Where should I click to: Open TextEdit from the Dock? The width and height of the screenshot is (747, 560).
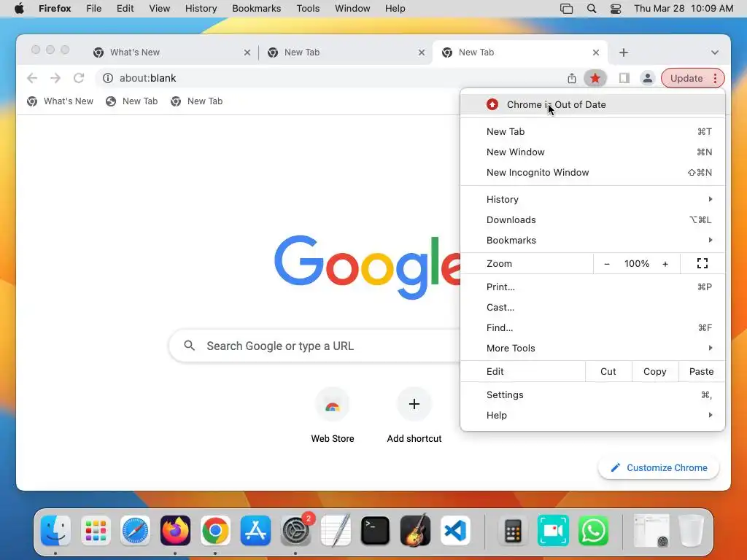pos(336,531)
